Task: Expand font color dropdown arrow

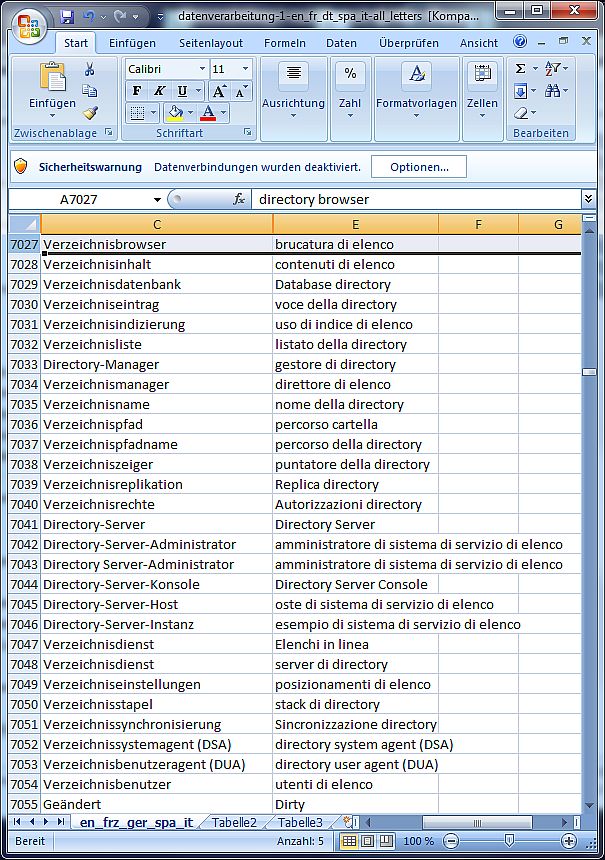Action: coord(223,113)
